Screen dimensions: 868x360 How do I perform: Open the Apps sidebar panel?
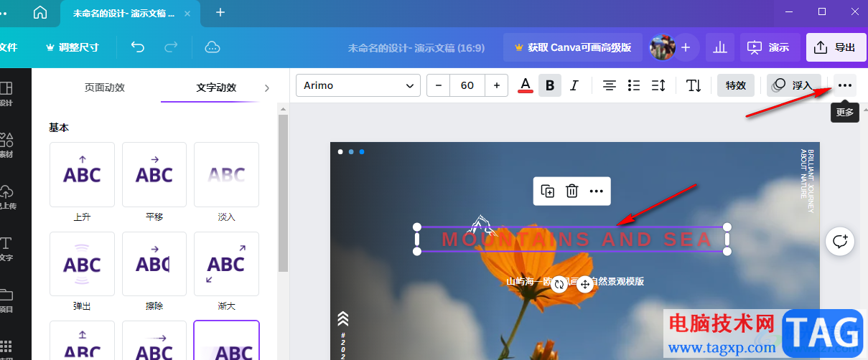tap(6, 349)
